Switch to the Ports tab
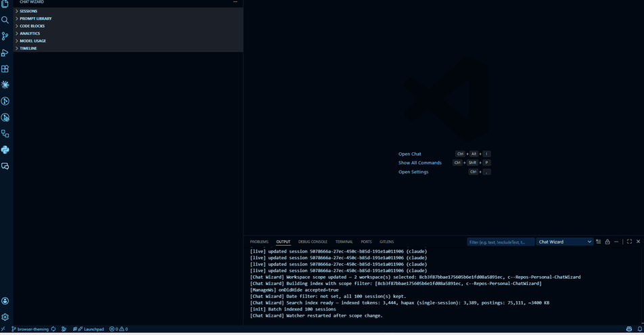Viewport: 644px width, 335px height. (x=366, y=242)
